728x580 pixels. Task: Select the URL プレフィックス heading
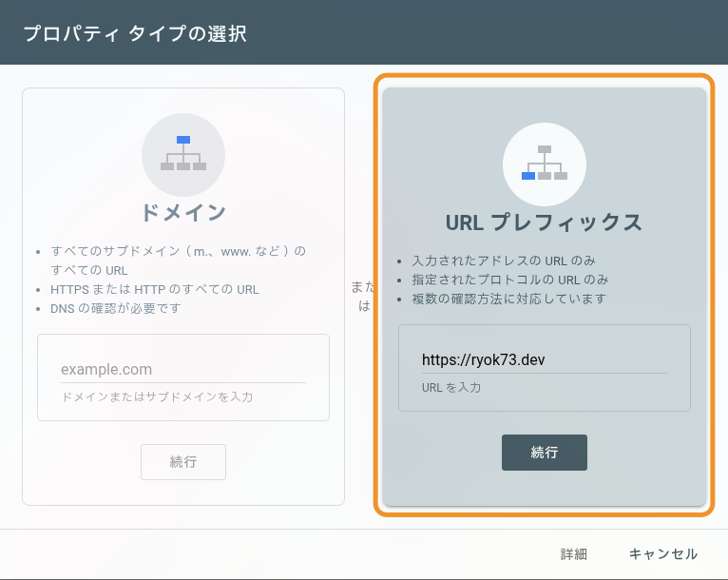tap(545, 222)
